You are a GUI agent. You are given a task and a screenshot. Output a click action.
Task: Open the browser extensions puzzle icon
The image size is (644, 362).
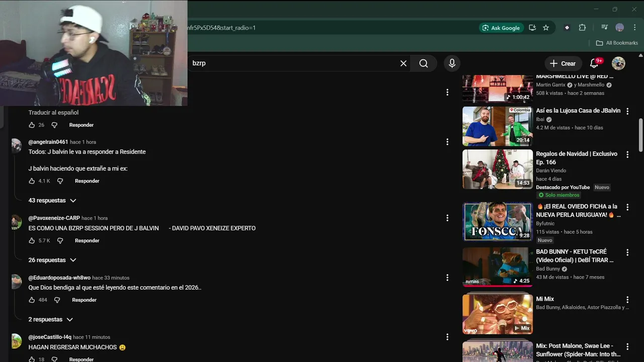(582, 28)
